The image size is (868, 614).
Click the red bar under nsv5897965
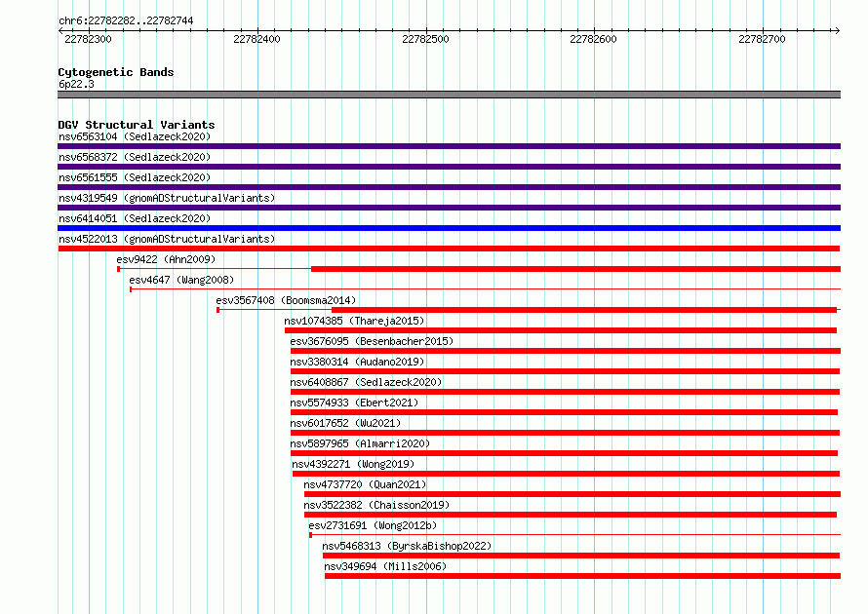tap(564, 453)
